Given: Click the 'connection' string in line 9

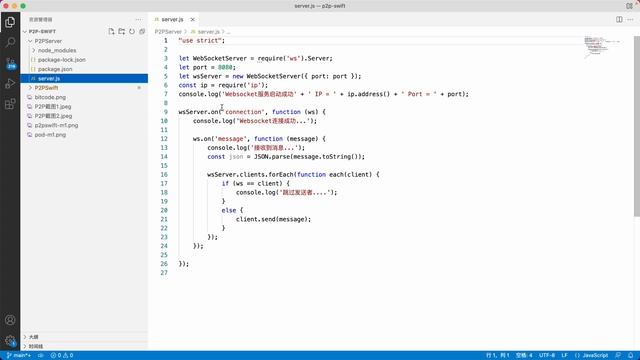Looking at the screenshot, I should (x=243, y=112).
